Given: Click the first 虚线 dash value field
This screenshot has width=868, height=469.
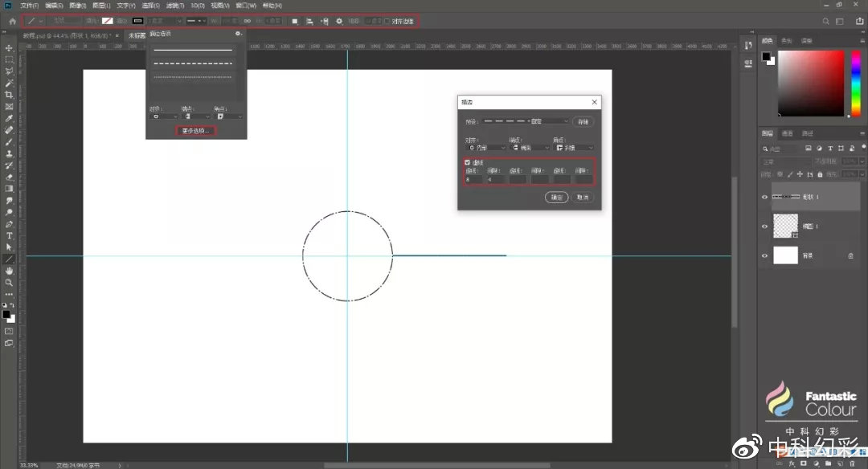Looking at the screenshot, I should 473,179.
